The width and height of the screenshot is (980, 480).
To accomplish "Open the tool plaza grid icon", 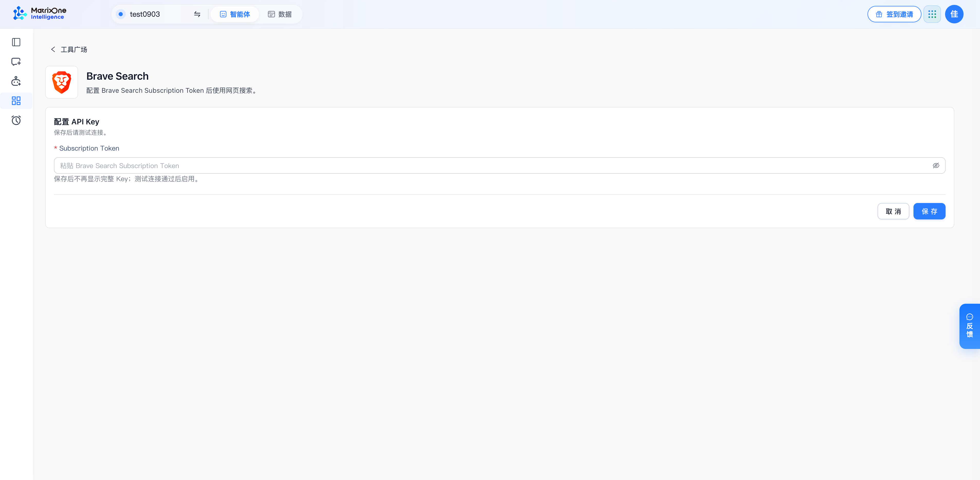I will click(x=16, y=101).
